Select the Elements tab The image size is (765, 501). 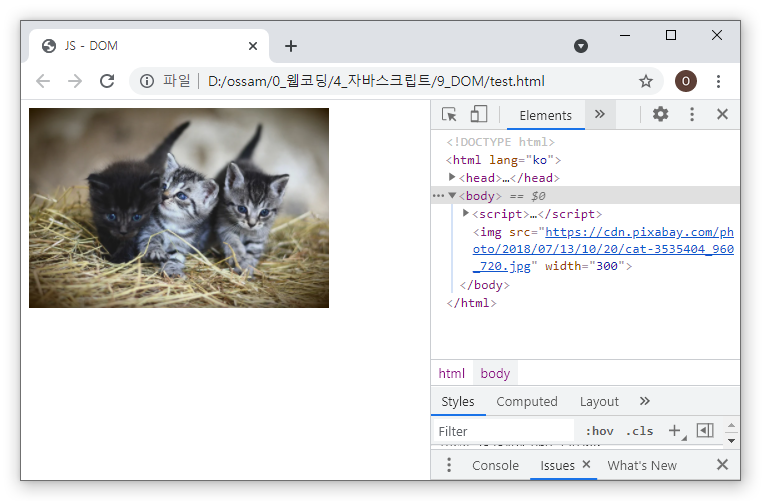point(545,116)
